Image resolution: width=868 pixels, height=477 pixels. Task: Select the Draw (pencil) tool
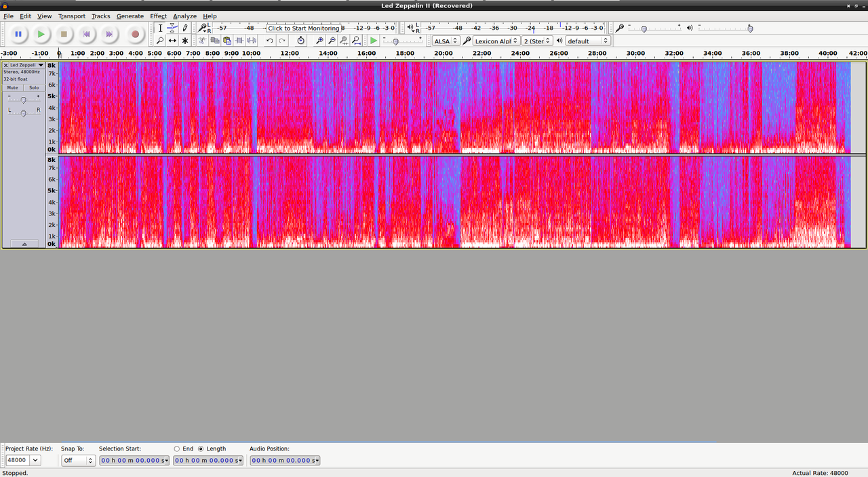tap(184, 28)
